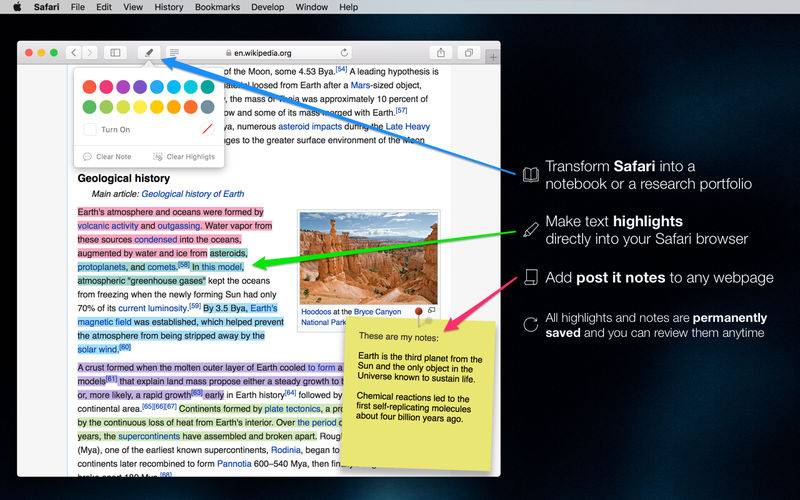
Task: Open the outgassing link
Action: point(179,226)
